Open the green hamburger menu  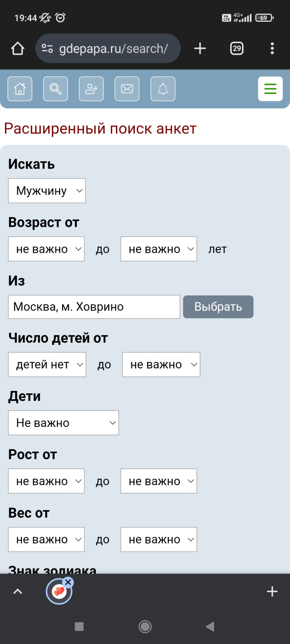[270, 89]
